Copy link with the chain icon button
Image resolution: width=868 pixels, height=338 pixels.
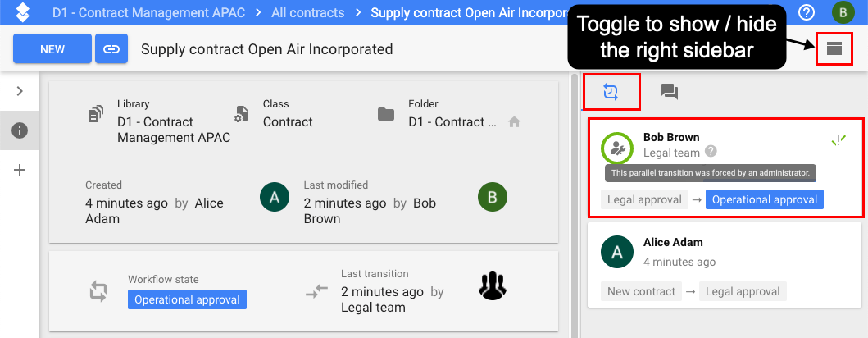[111, 48]
